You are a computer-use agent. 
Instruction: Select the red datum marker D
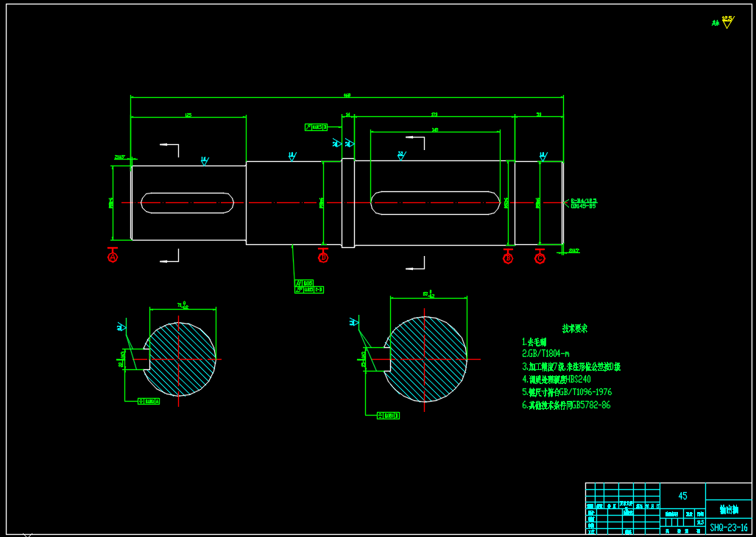[x=323, y=257]
